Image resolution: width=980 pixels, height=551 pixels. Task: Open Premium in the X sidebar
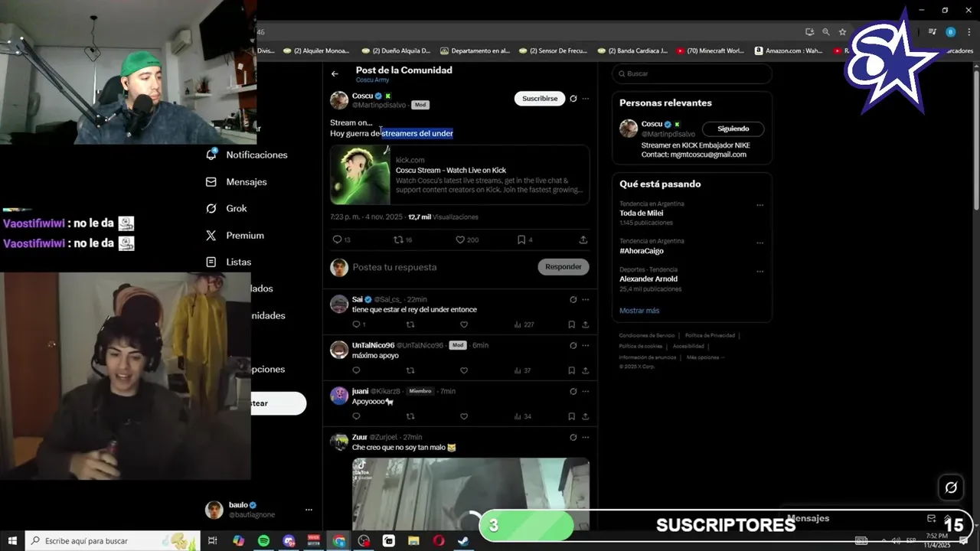point(234,236)
